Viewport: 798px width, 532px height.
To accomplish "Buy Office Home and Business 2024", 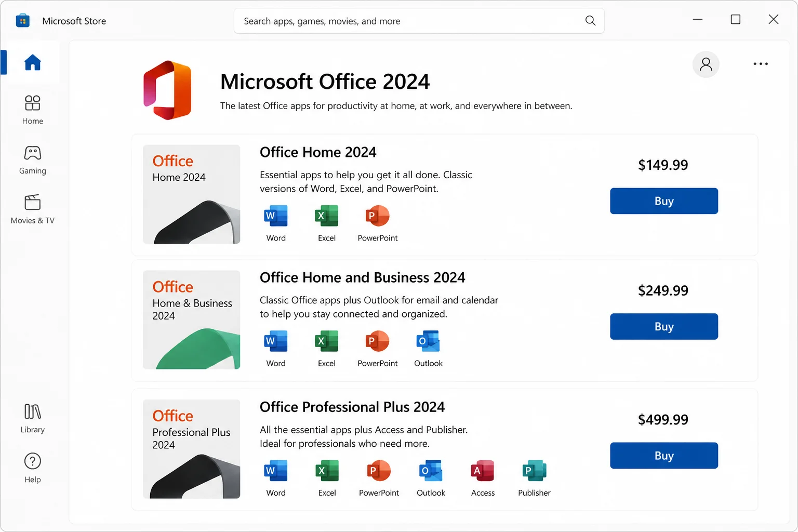I will click(664, 326).
